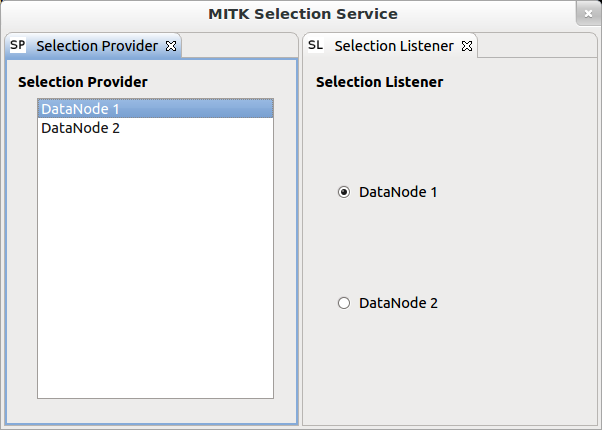Select the DataNode 1 radio button circle

click(x=344, y=192)
